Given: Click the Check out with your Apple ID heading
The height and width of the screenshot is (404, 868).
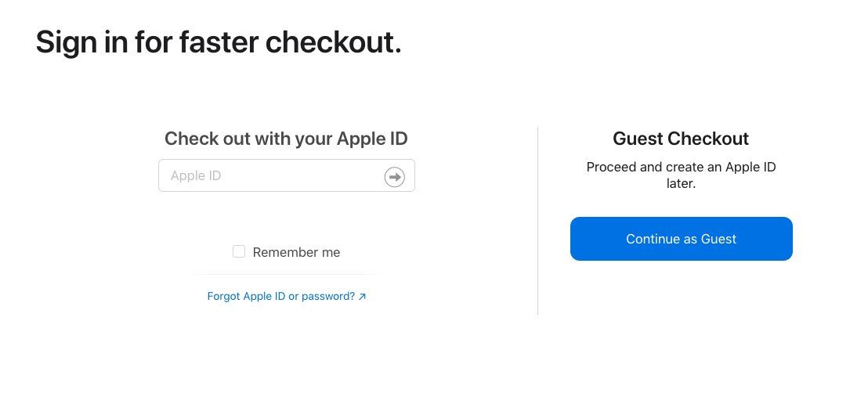Looking at the screenshot, I should click(x=286, y=139).
